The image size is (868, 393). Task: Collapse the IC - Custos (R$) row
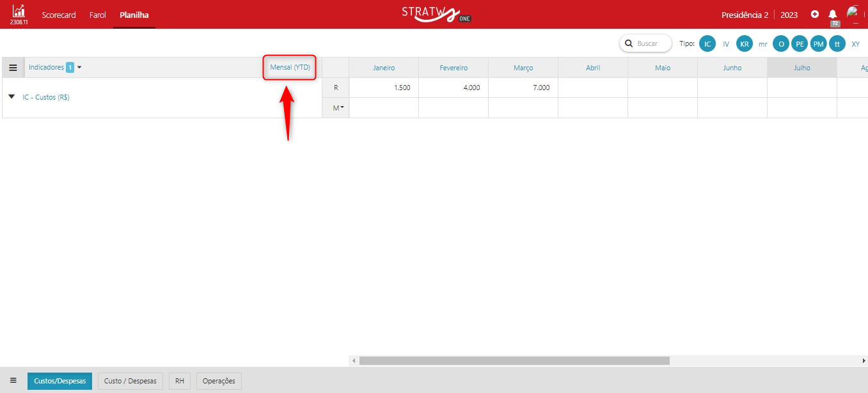(x=12, y=97)
